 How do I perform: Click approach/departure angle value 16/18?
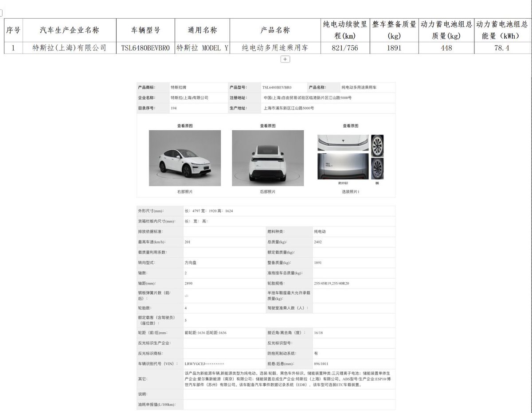point(318,332)
